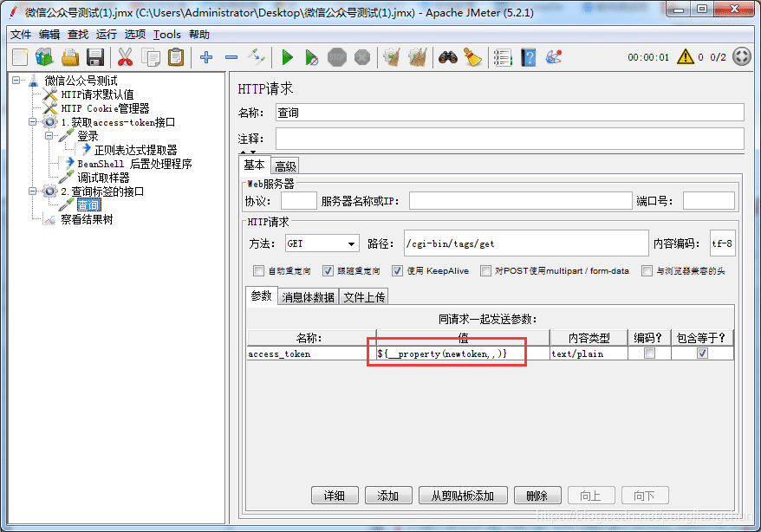
Task: Paste from clipboard icon
Action: coord(176,57)
